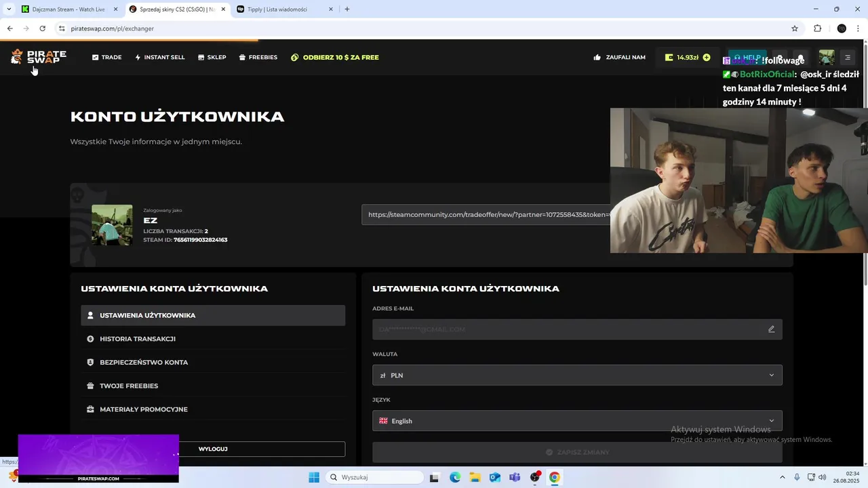Open the HELP support button
This screenshot has width=868, height=488.
[747, 58]
